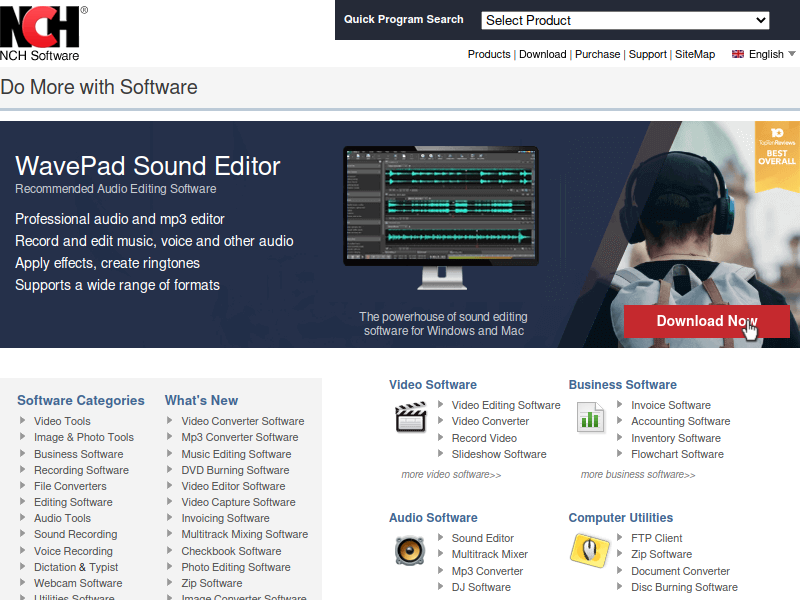Open Invoice Software link

click(x=671, y=405)
